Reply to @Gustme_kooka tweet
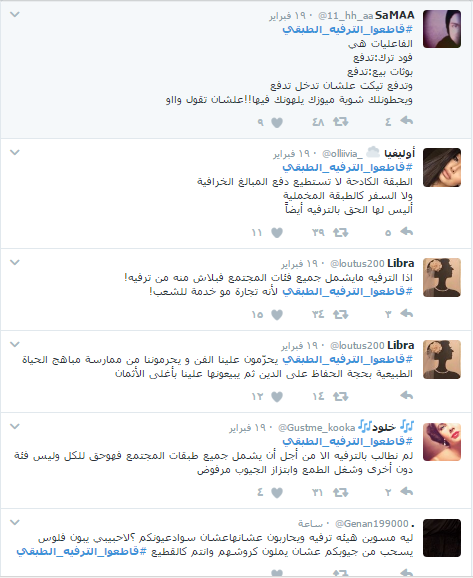This screenshot has width=473, height=578. tap(406, 491)
